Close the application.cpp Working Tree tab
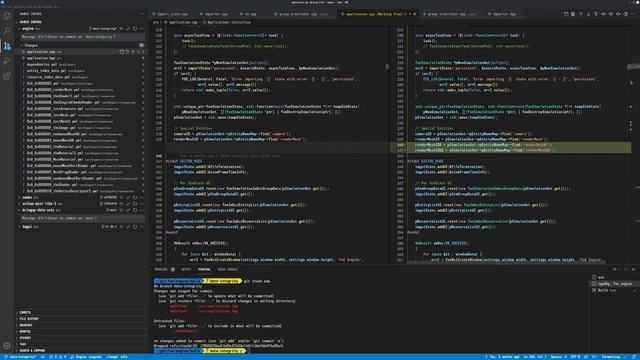Screen dimensions: 640x360 click(x=415, y=14)
